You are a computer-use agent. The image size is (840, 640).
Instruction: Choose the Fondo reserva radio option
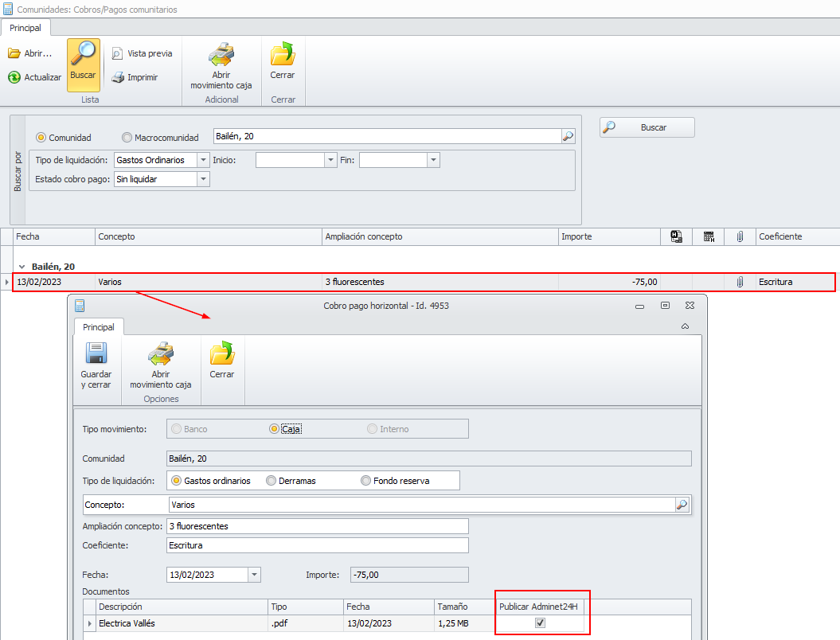pyautogui.click(x=365, y=481)
